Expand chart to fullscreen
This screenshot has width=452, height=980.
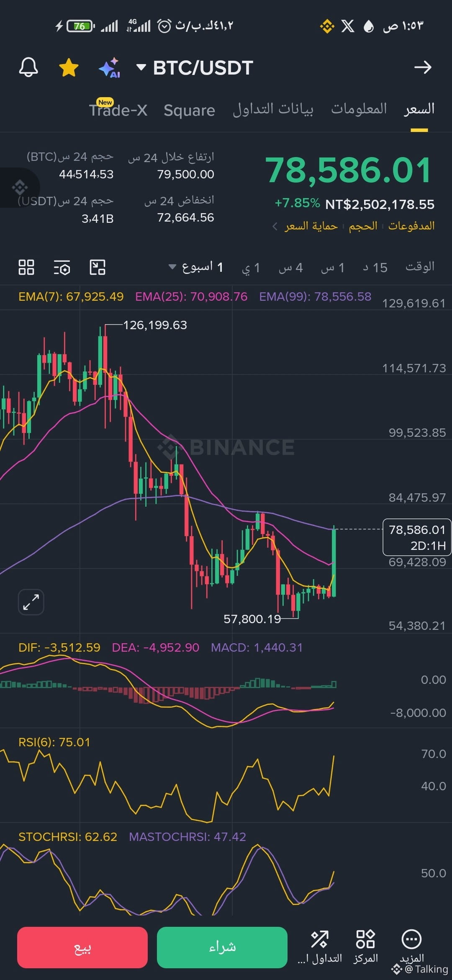(31, 602)
